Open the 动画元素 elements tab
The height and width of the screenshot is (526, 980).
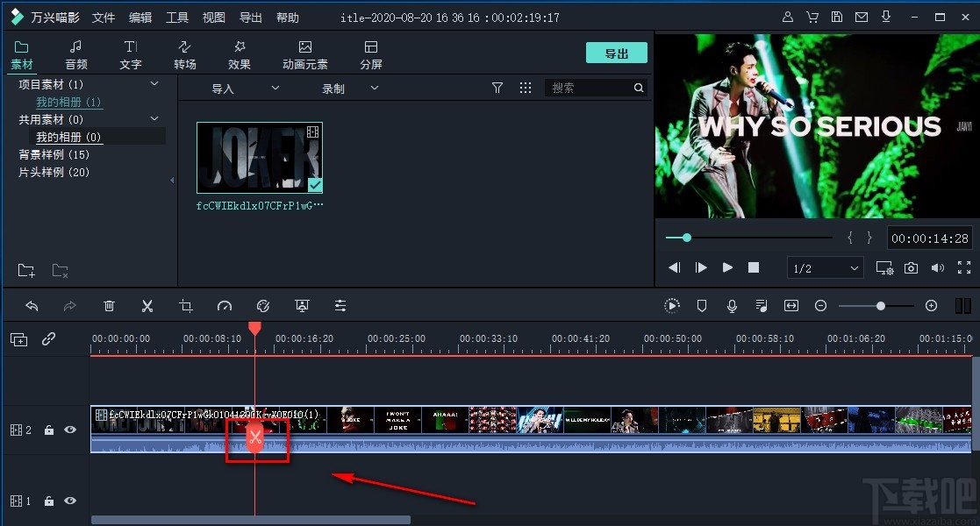[x=305, y=55]
